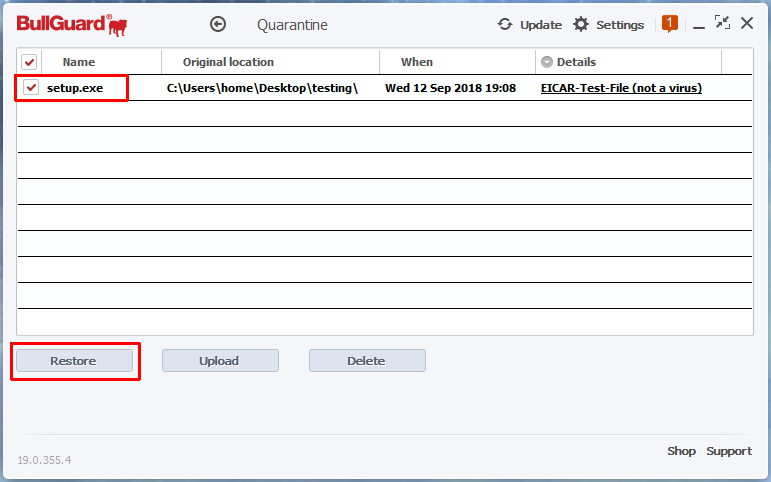Click the Update text label
Image resolution: width=771 pixels, height=482 pixels.
[x=541, y=25]
